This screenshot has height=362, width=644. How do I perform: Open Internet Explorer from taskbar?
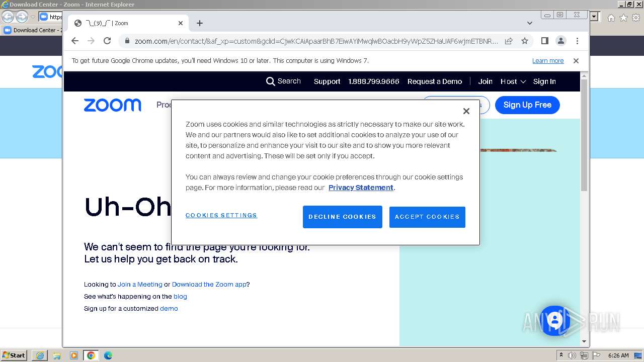click(x=40, y=355)
